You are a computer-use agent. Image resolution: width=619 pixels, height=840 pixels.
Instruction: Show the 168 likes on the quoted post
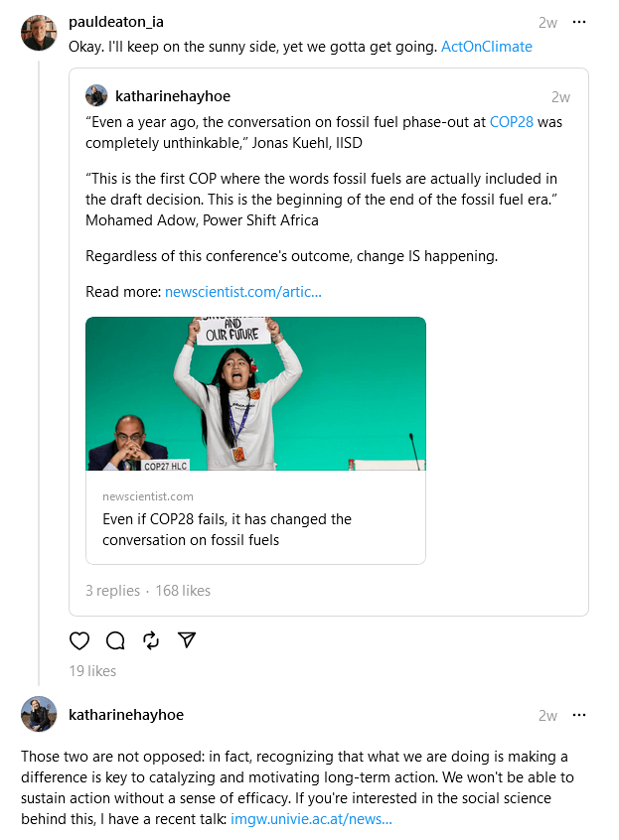click(183, 591)
